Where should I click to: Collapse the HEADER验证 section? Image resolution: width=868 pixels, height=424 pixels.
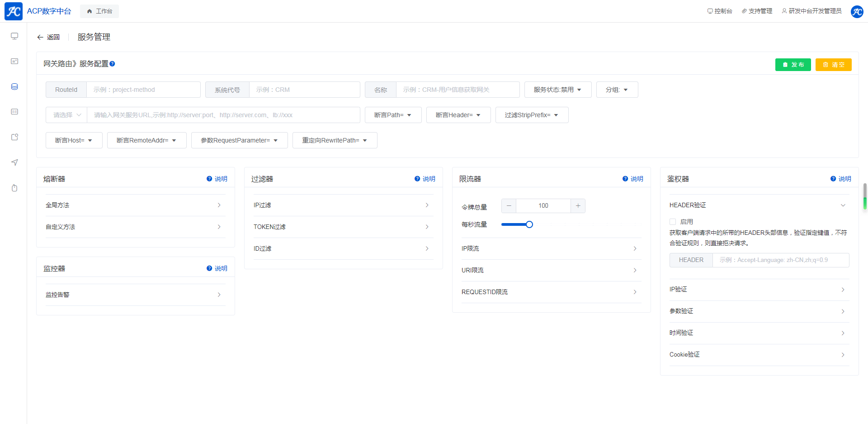coord(843,205)
